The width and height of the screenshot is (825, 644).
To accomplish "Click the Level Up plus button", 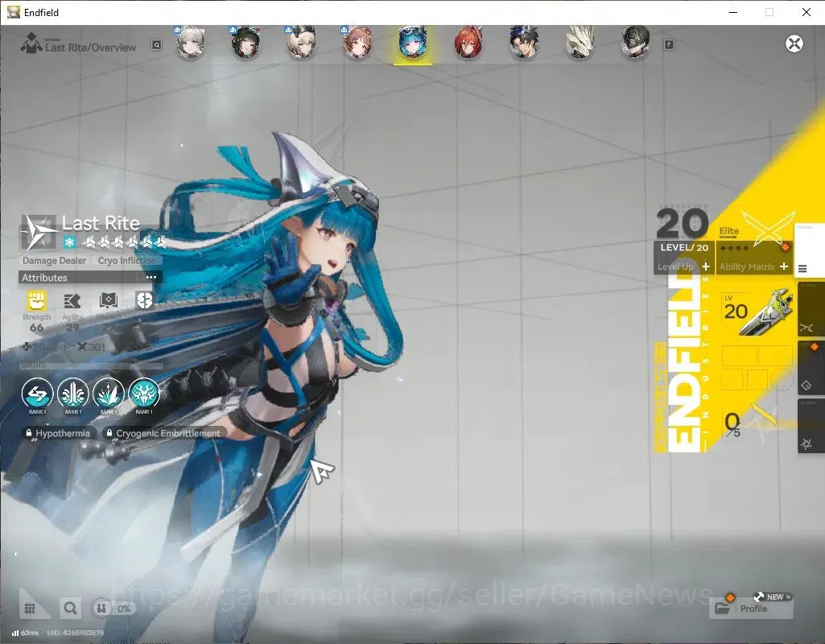I will (x=706, y=266).
